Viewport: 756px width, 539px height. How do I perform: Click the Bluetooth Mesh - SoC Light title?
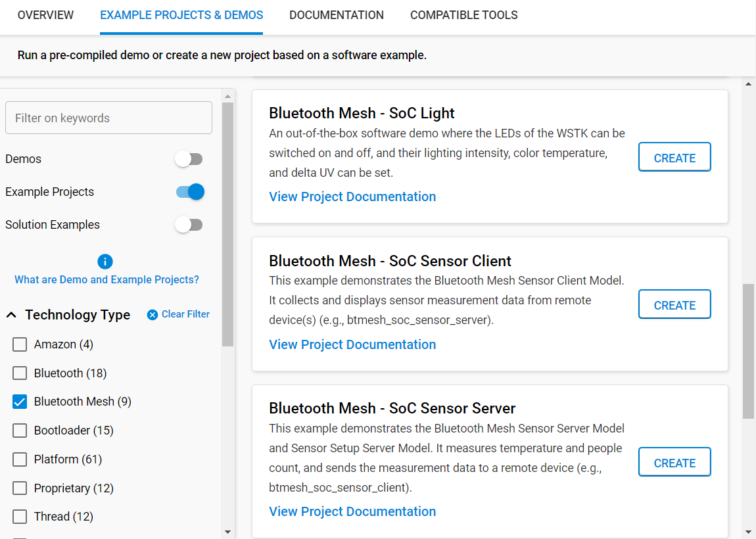pyautogui.click(x=362, y=113)
